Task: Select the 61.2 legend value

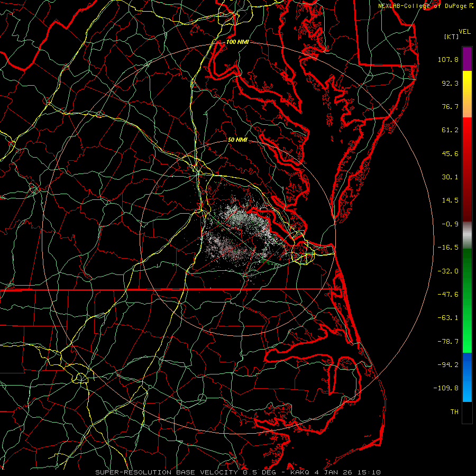Action: click(450, 130)
